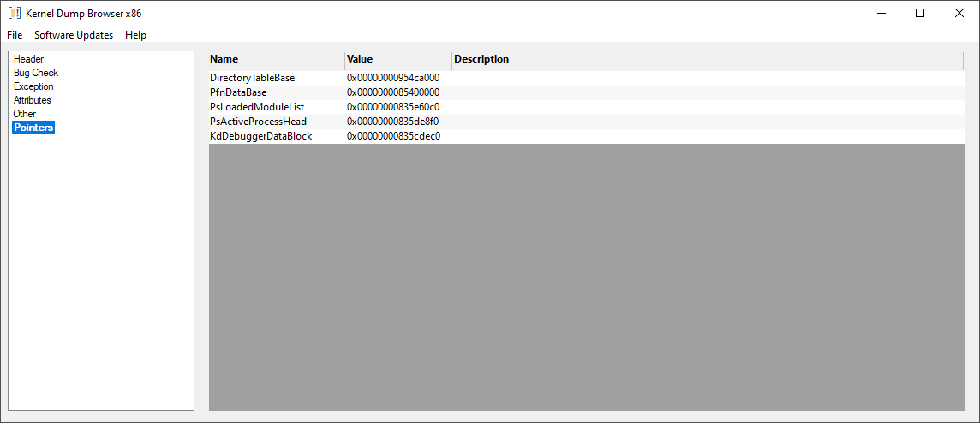Screen dimensions: 980x423
Task: Click the Kernel Dump Browser app icon
Action: coord(15,13)
